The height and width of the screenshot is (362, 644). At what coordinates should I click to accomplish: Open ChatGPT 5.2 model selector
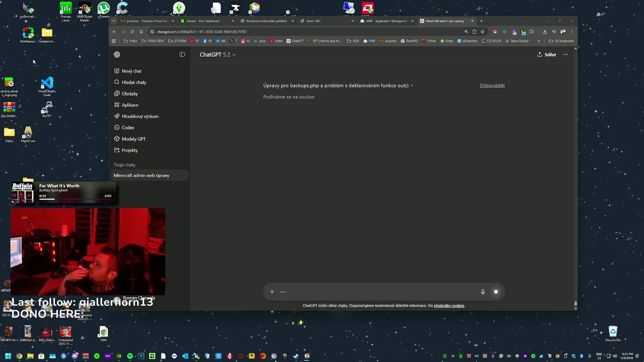click(217, 54)
